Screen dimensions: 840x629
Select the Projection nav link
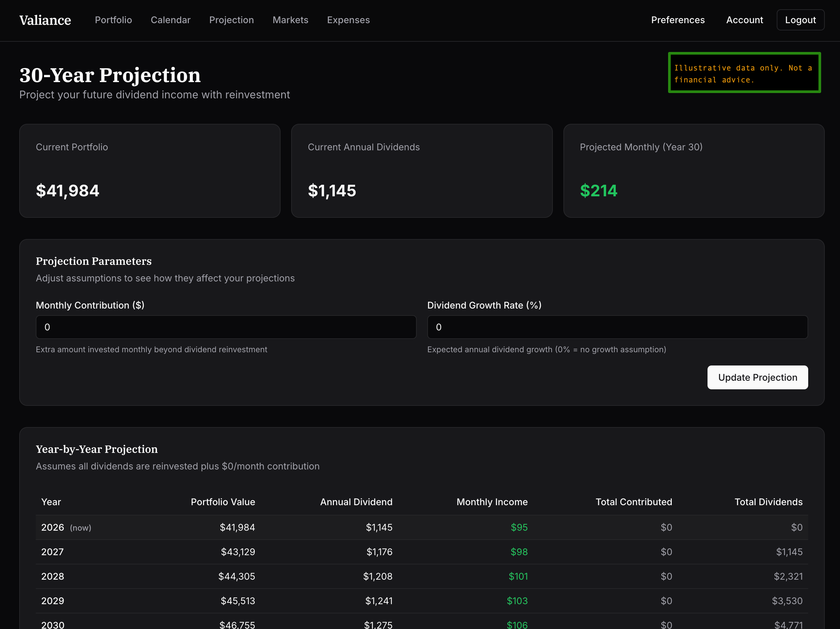click(231, 20)
